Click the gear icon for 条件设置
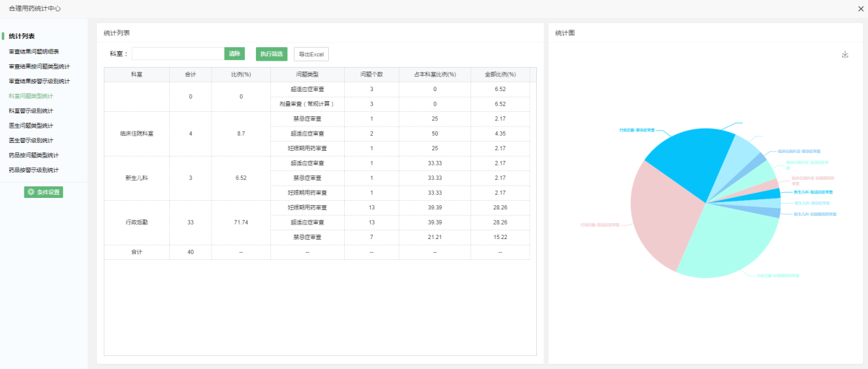868x369 pixels. point(30,192)
